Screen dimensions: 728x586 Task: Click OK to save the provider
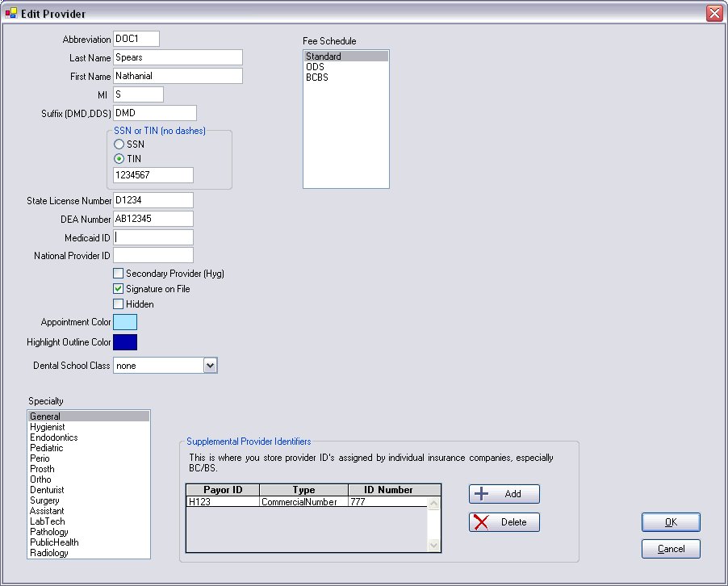coord(671,522)
